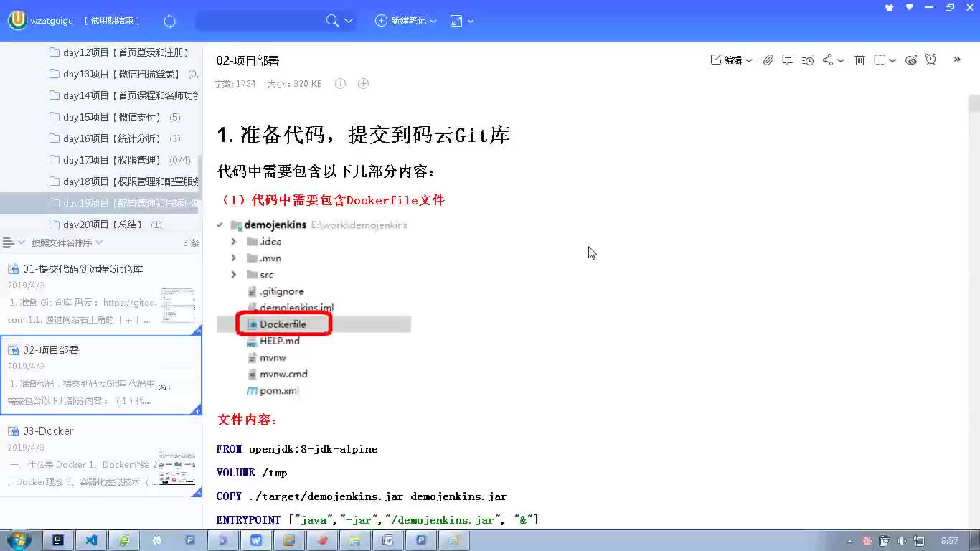Image resolution: width=980 pixels, height=551 pixels.
Task: Open the title bar menu triangle
Action: tap(909, 7)
